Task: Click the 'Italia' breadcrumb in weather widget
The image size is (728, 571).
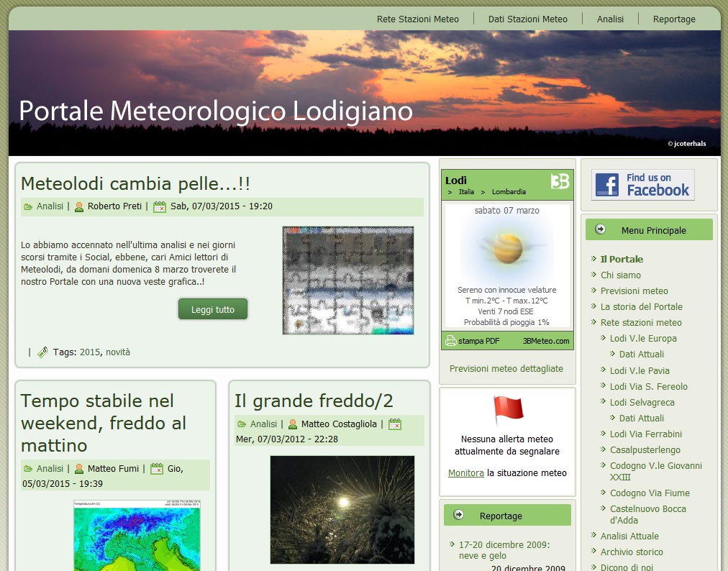Action: 467,192
